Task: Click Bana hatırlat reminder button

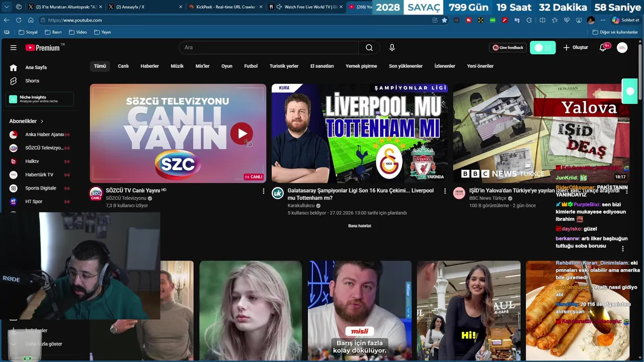Action: pos(360,226)
